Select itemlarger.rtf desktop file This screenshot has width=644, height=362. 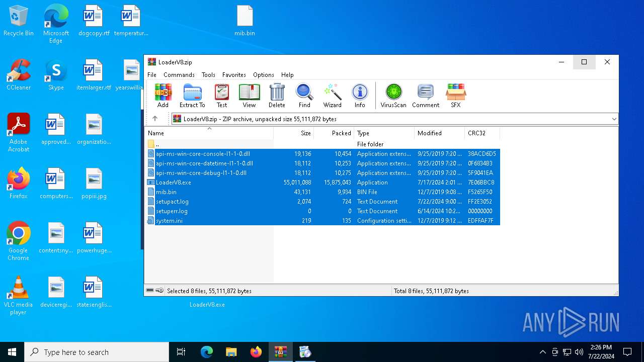[x=94, y=74]
